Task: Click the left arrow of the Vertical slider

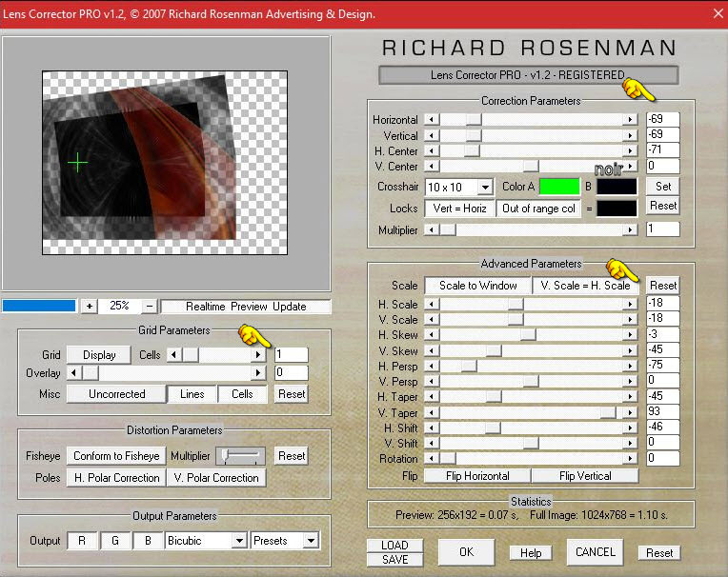Action: tap(432, 135)
